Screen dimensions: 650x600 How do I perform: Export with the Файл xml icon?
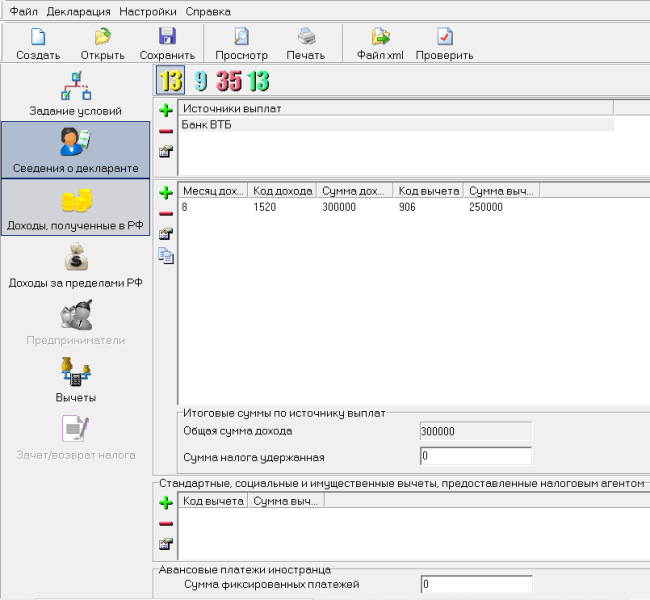[x=380, y=38]
